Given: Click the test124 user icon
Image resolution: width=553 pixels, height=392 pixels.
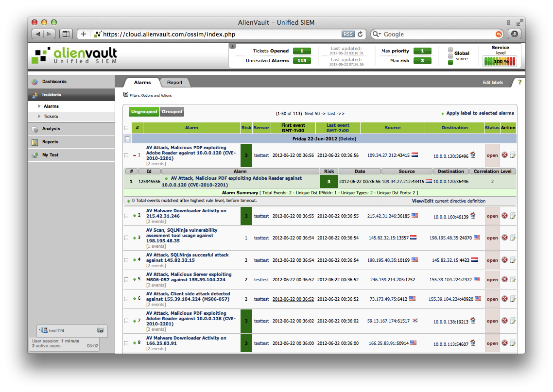Looking at the screenshot, I should [44, 330].
